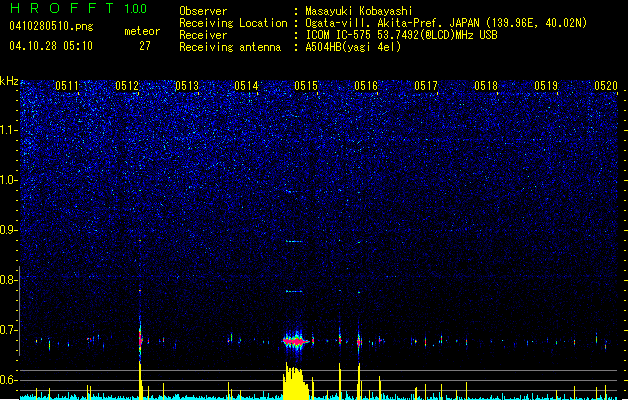Viewport: 629px width, 400px height.
Task: Click the meteor count value 27
Action: tap(145, 46)
